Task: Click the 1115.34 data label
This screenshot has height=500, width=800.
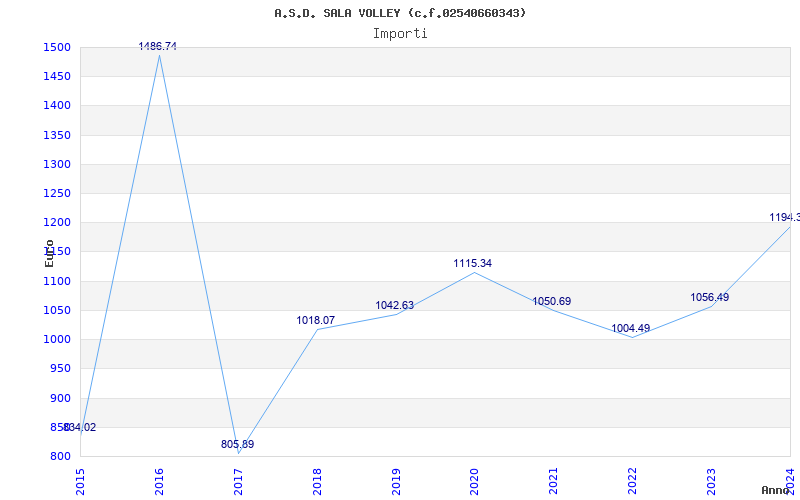Action: pos(473,264)
